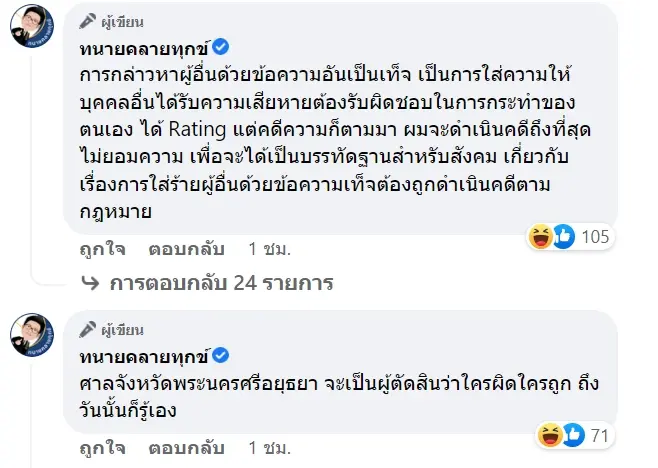Click verified badge on the second comment
This screenshot has width=658, height=468.
[x=222, y=355]
